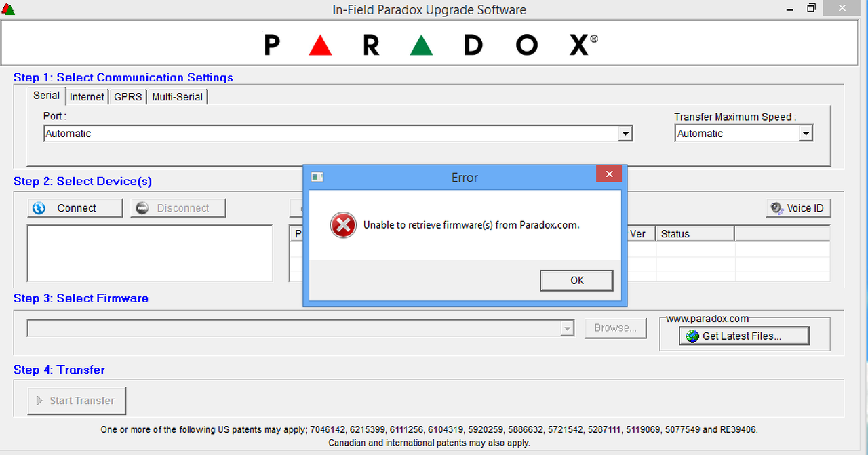Click the Disconnect grey icon
Viewport: 868px width, 455px height.
(x=142, y=208)
